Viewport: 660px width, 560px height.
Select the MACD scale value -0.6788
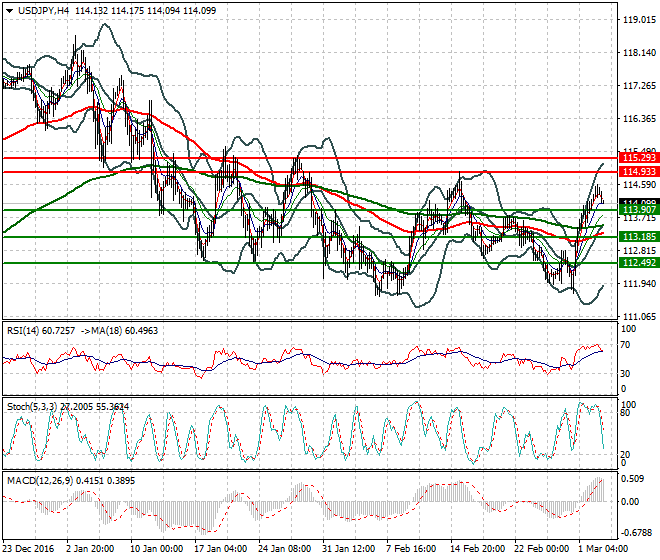636,533
